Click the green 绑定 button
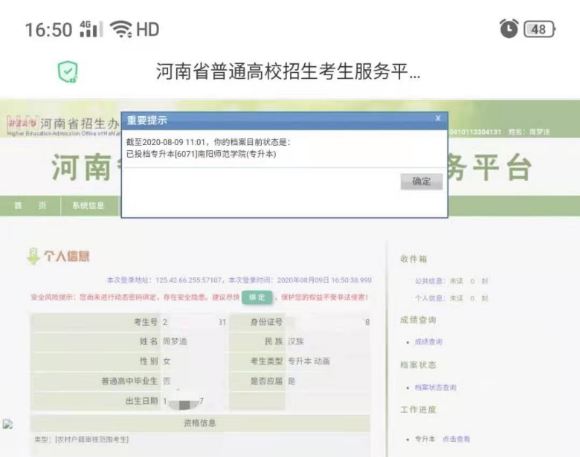This screenshot has width=580, height=457. [x=257, y=297]
